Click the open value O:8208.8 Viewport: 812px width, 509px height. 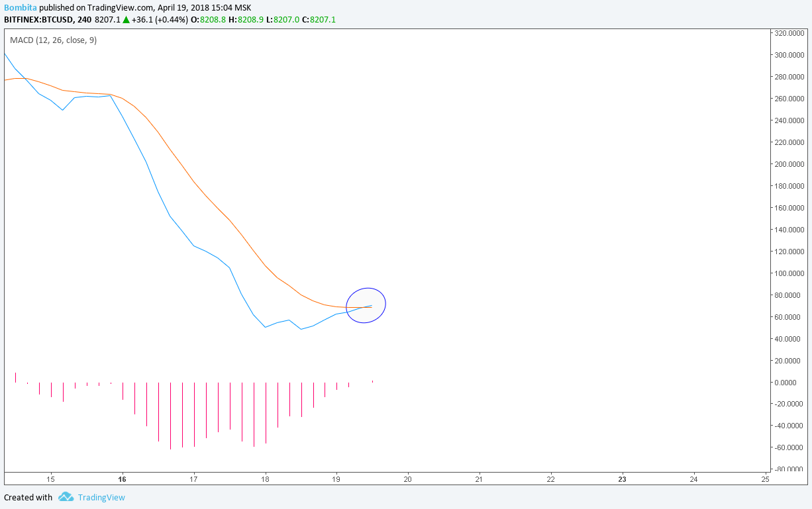207,20
